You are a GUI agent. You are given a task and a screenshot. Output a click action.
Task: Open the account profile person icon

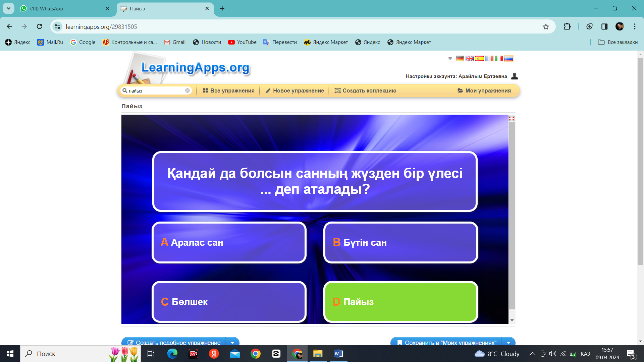pos(515,76)
